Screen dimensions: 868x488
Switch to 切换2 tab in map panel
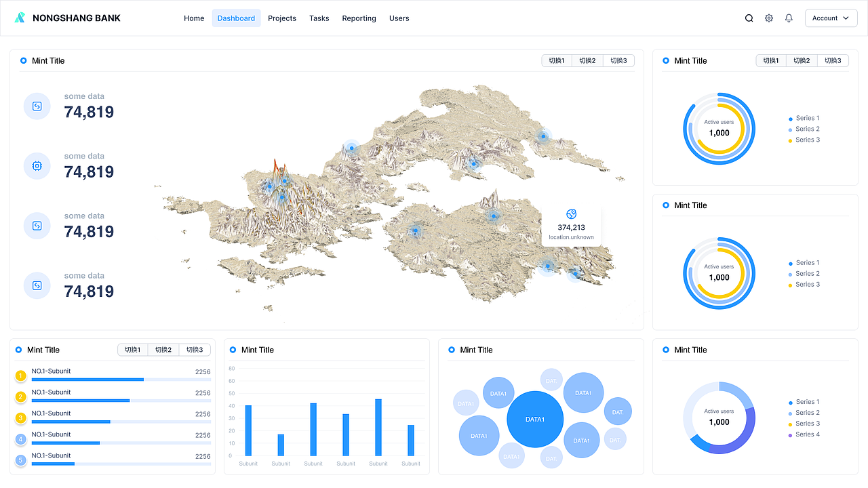click(588, 61)
